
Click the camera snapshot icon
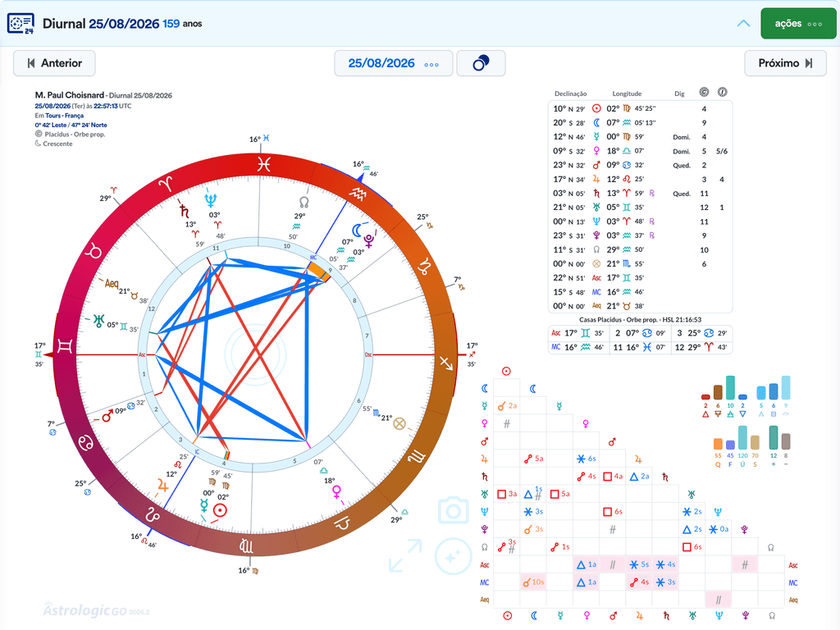pos(453,510)
